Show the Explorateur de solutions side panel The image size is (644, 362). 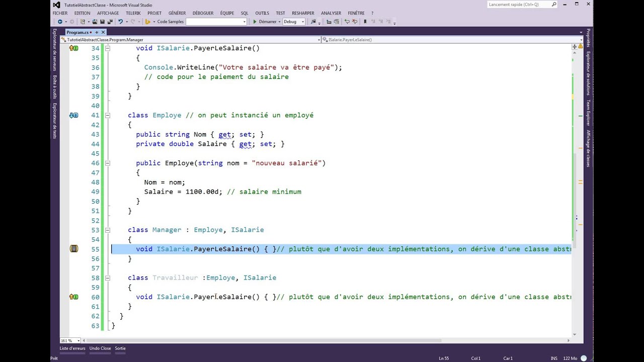(x=588, y=73)
